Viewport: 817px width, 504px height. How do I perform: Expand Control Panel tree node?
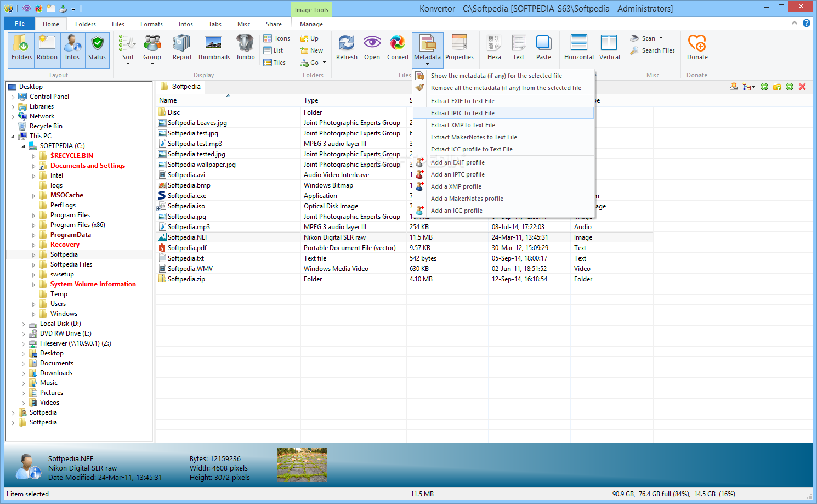(x=13, y=97)
